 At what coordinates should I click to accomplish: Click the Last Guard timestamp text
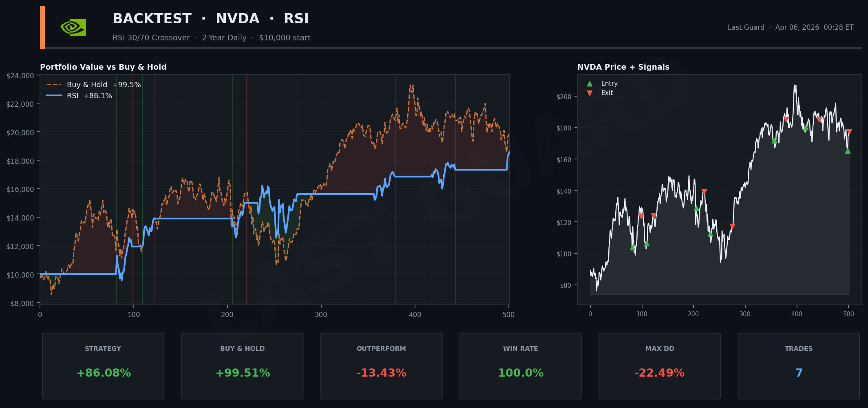pyautogui.click(x=790, y=27)
